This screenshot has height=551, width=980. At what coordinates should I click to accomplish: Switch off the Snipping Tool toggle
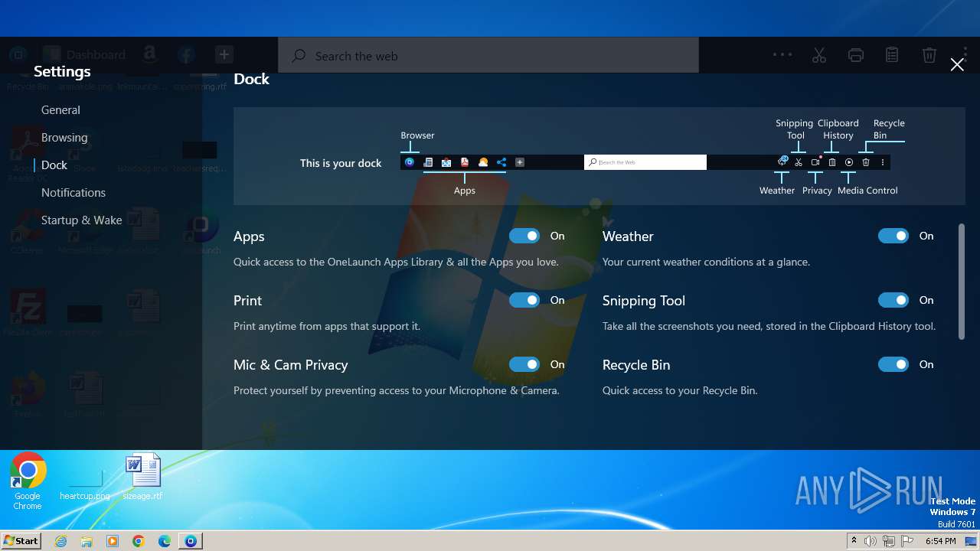tap(893, 300)
